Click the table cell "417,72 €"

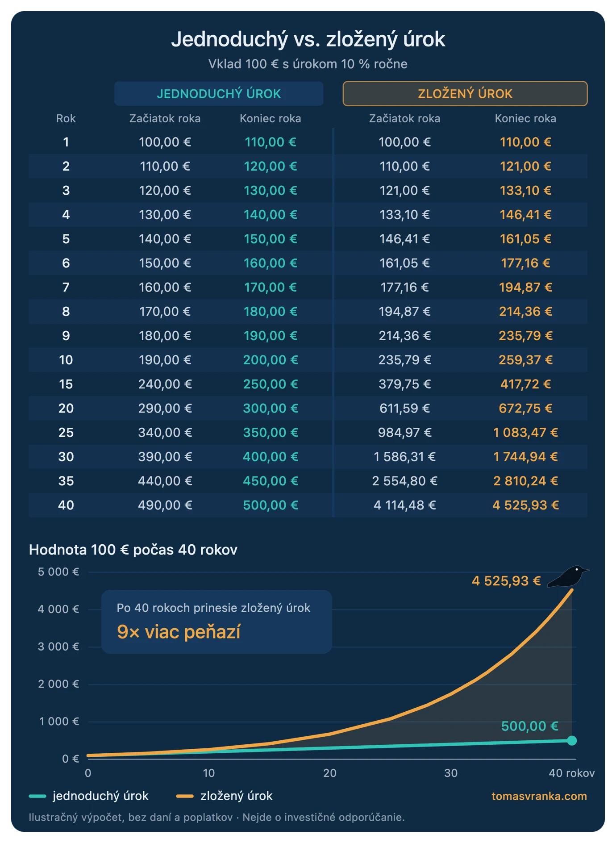coord(526,384)
